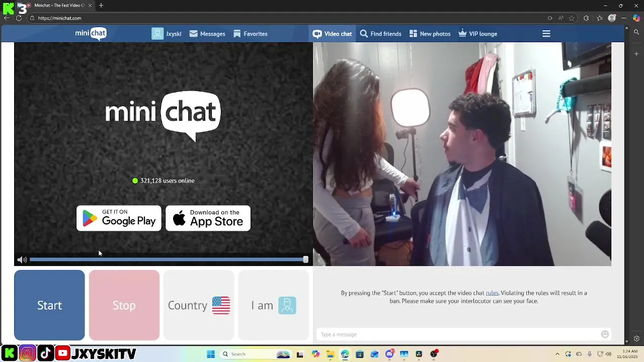Mute the video chat speaker icon

22,259
